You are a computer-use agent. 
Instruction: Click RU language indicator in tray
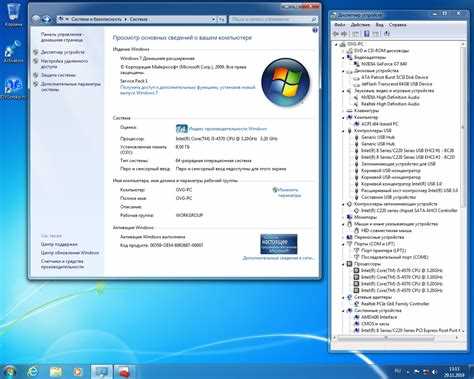398,372
